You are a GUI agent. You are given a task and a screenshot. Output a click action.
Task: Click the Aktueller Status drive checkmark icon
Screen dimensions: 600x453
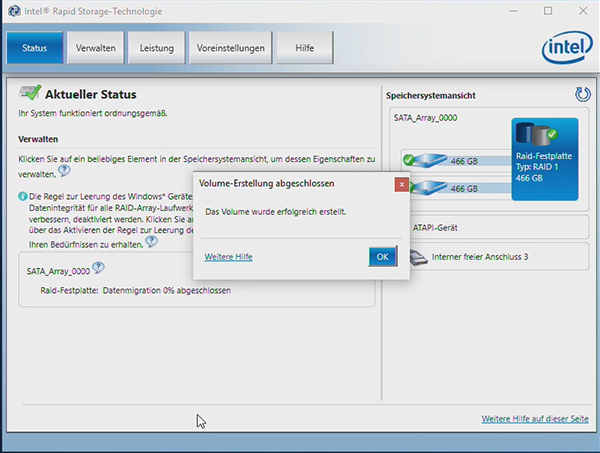[x=30, y=93]
